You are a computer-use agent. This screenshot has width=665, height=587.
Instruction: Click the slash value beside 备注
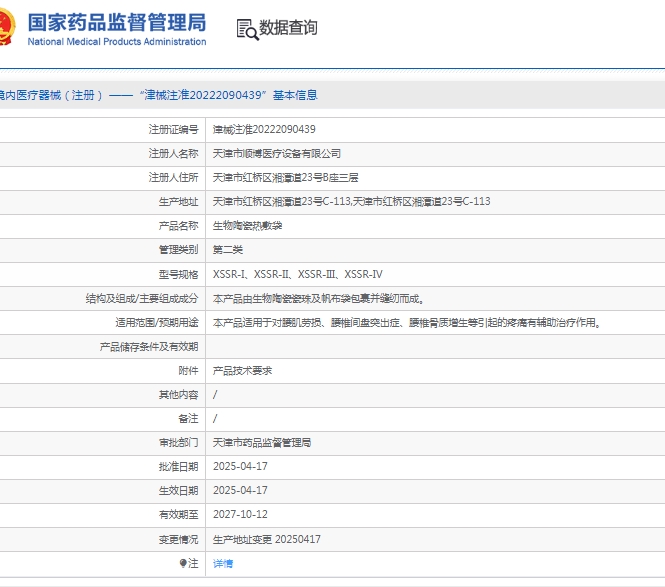tap(215, 419)
